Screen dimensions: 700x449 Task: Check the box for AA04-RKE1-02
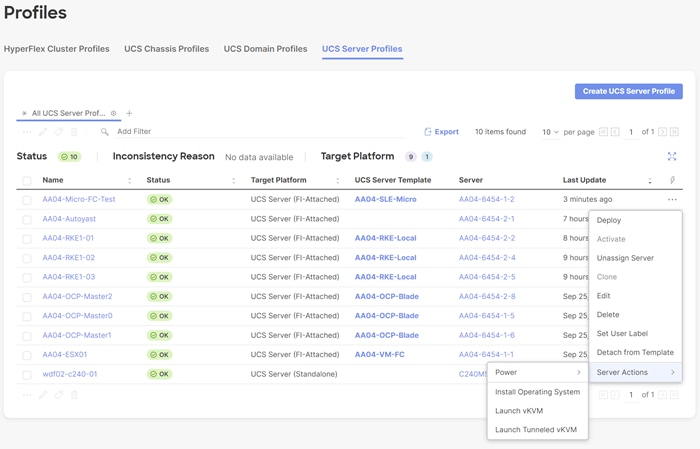click(27, 258)
